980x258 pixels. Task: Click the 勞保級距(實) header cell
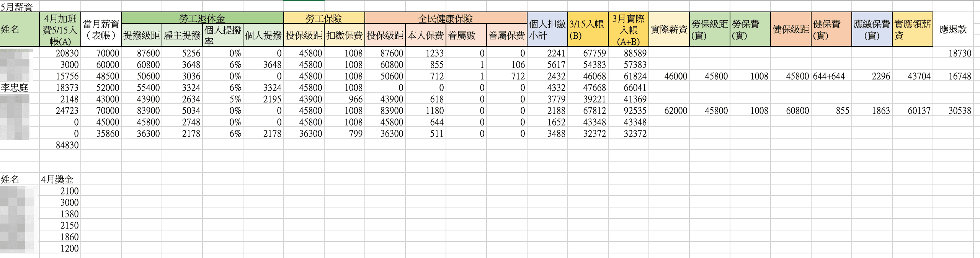point(710,29)
